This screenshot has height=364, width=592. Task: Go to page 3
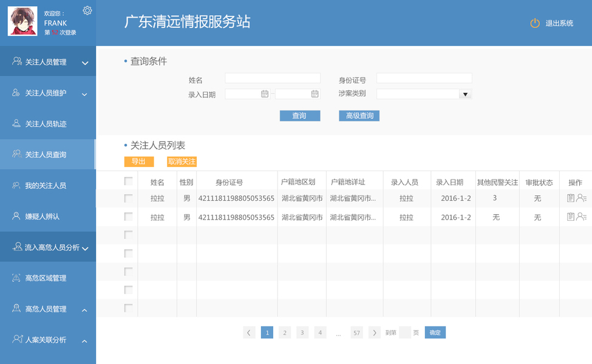[x=302, y=332]
